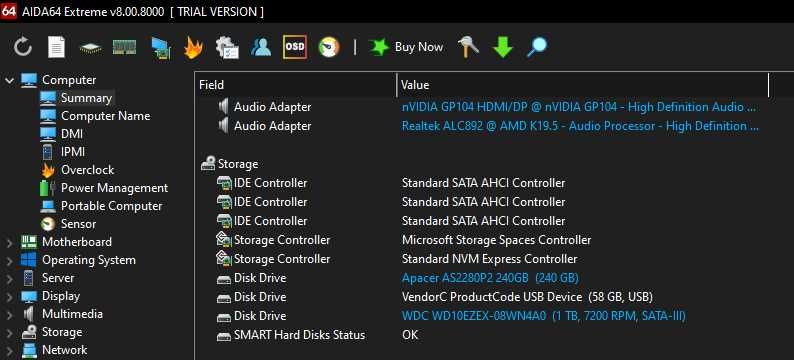Select Computer in the tree
Screen dimensions: 794x360
point(69,80)
